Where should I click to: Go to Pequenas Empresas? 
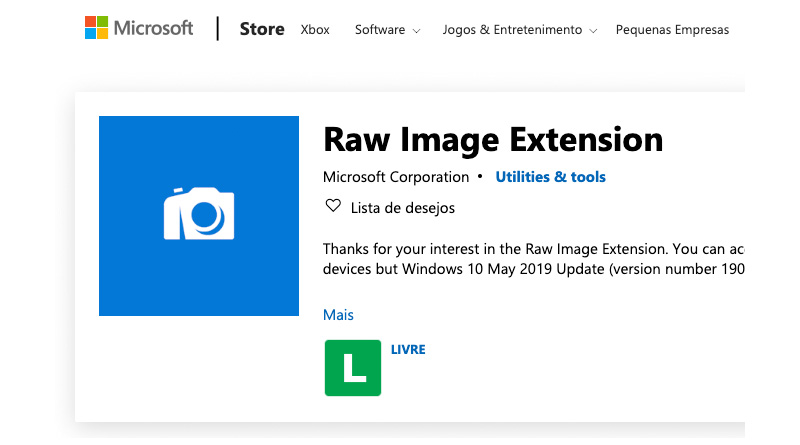672,30
